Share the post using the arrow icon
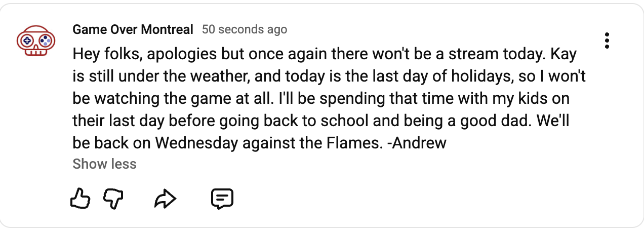The image size is (644, 232). [x=165, y=200]
